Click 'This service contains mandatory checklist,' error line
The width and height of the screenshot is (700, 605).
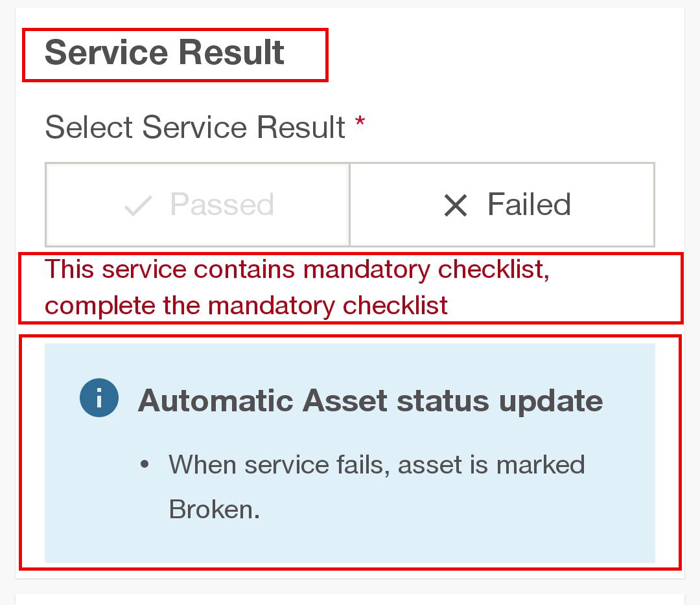tap(297, 269)
